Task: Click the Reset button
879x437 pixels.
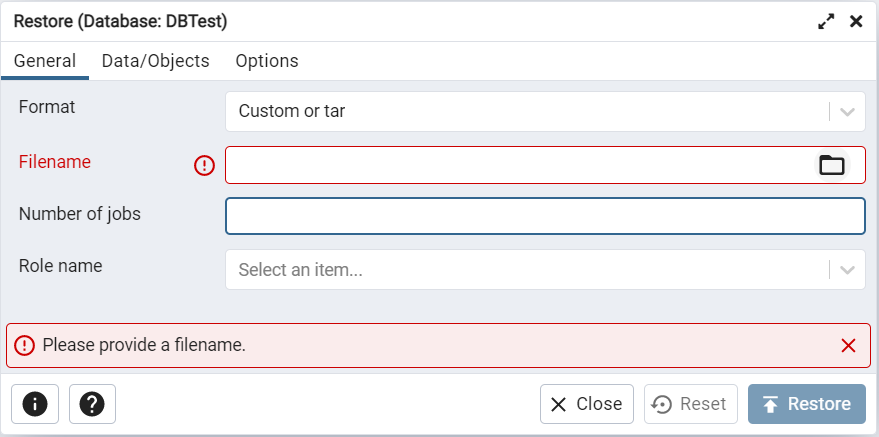Action: pyautogui.click(x=691, y=404)
